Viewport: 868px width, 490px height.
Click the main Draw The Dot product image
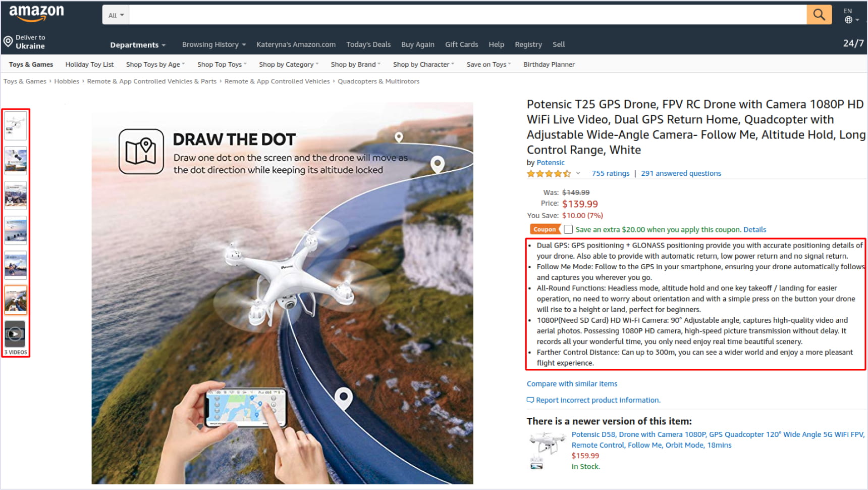282,293
